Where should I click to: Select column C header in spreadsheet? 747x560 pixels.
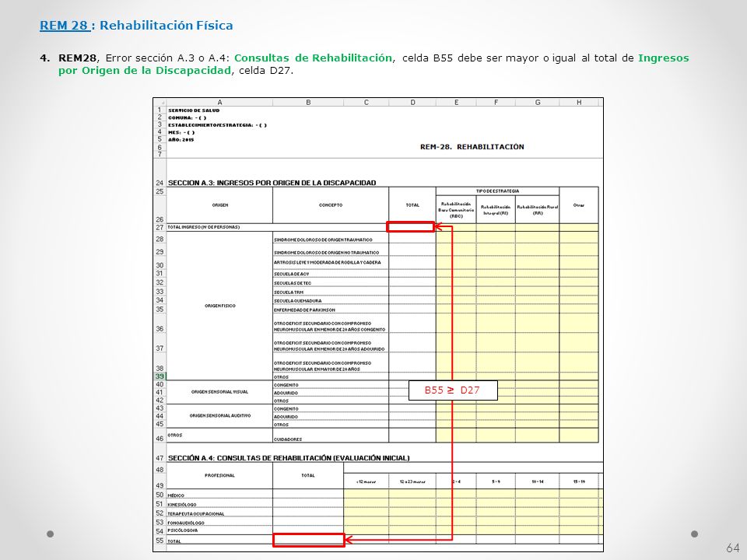coord(366,103)
